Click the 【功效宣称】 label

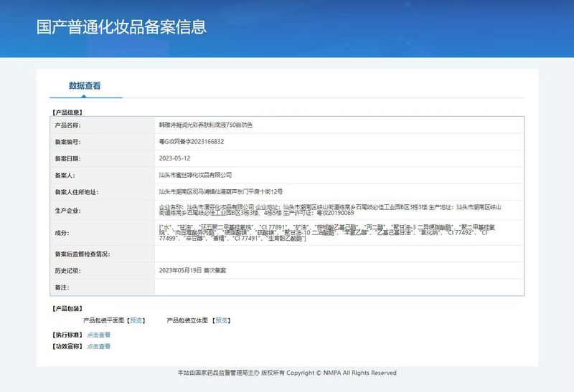point(67,346)
